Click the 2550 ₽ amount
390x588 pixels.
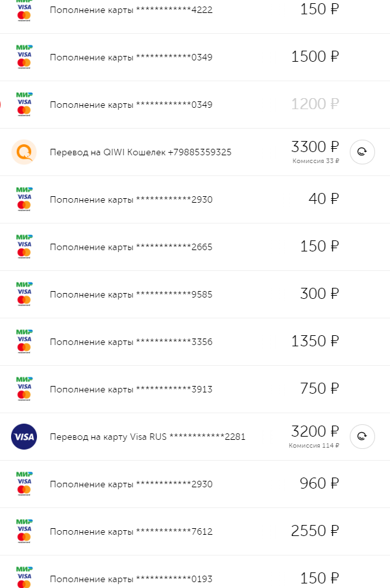coord(315,531)
